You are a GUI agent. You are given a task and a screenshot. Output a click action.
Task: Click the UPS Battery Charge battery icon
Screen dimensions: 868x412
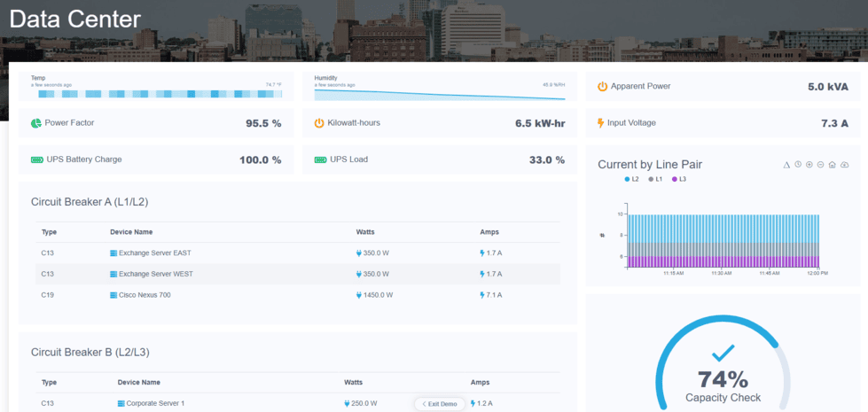click(x=36, y=159)
